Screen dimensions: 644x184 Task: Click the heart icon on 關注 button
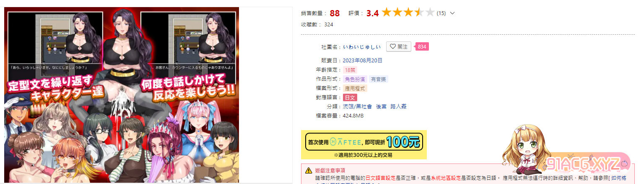click(x=392, y=47)
